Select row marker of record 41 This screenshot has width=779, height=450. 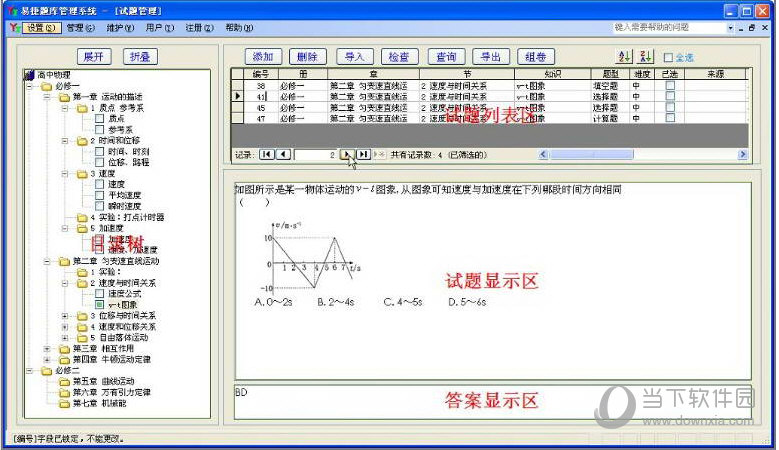237,96
